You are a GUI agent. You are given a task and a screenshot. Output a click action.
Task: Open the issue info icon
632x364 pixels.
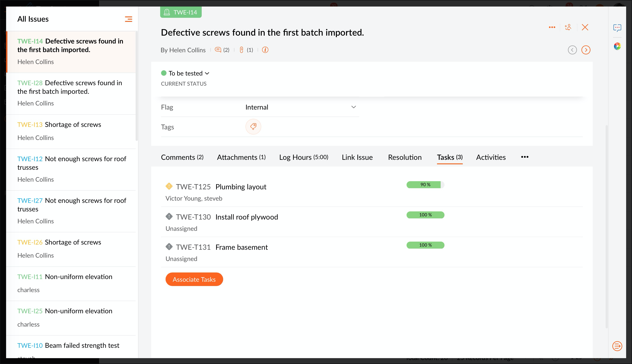click(x=265, y=50)
